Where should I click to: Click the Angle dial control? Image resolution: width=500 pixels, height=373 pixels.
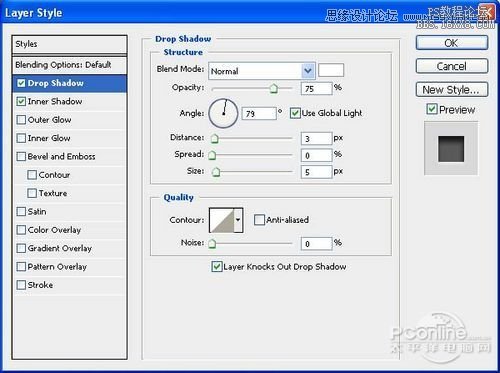click(223, 113)
